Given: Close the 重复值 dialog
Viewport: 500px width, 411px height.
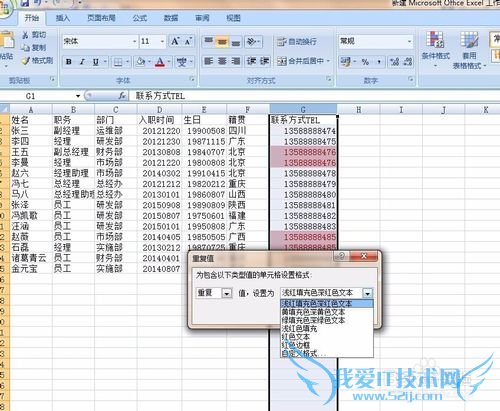Looking at the screenshot, I should click(364, 256).
